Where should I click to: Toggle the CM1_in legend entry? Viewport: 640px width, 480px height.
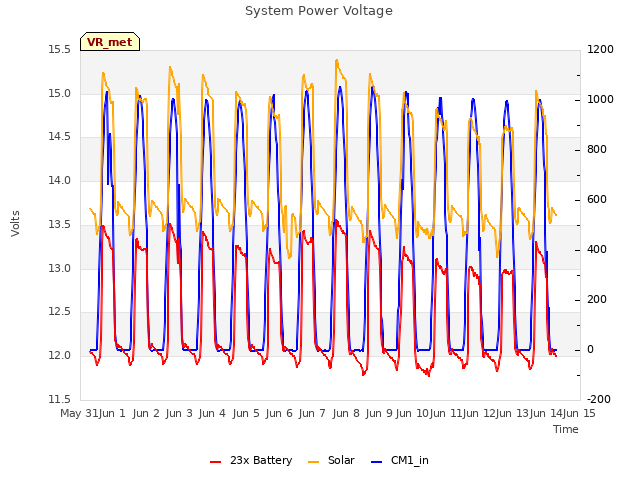point(400,460)
